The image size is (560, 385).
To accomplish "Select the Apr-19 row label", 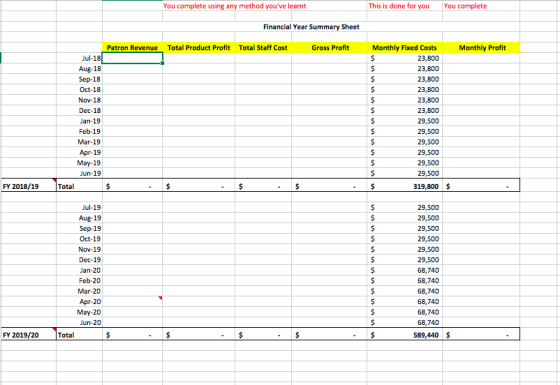I will click(90, 152).
